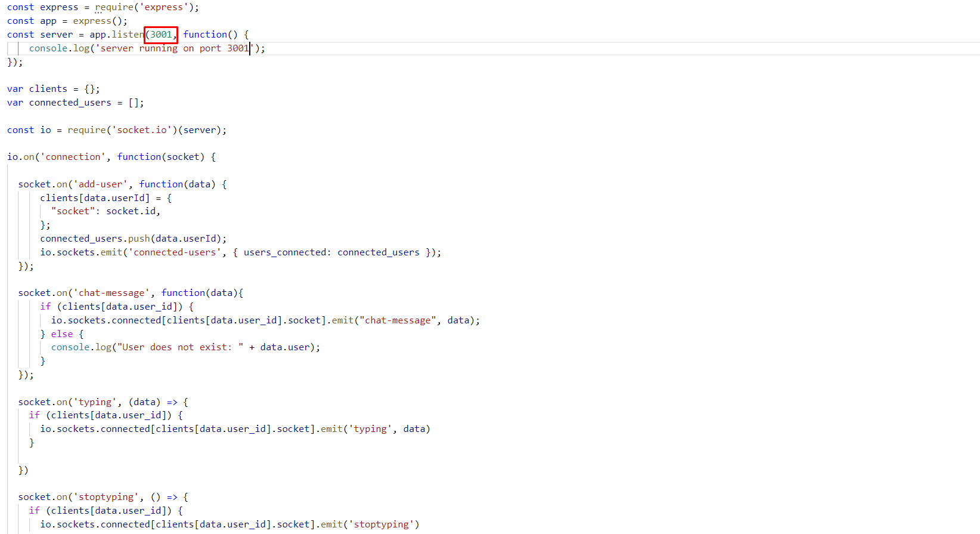Click the 'var connected_users = [];' line
The image size is (980, 534).
(76, 103)
